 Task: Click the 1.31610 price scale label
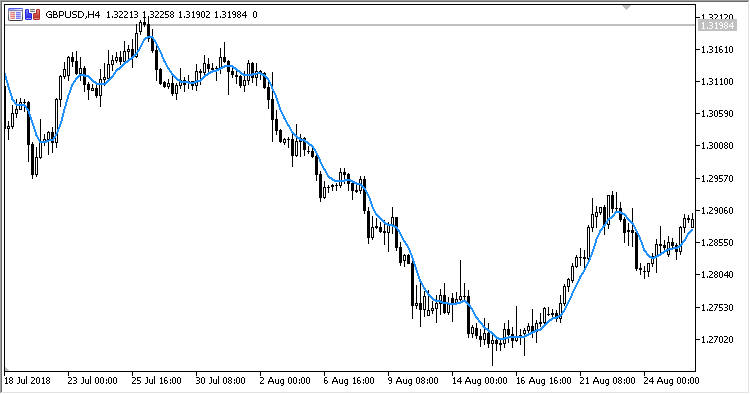click(717, 50)
